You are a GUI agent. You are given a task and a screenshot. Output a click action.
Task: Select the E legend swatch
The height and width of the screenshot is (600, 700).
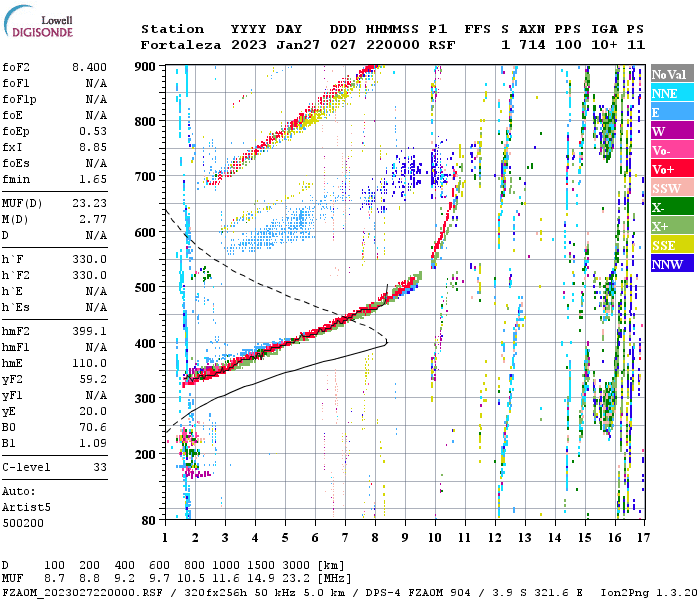click(672, 112)
